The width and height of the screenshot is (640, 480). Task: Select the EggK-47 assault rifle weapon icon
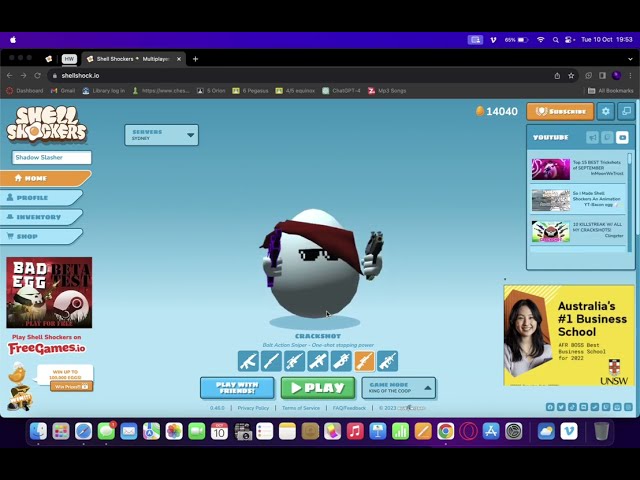point(248,361)
